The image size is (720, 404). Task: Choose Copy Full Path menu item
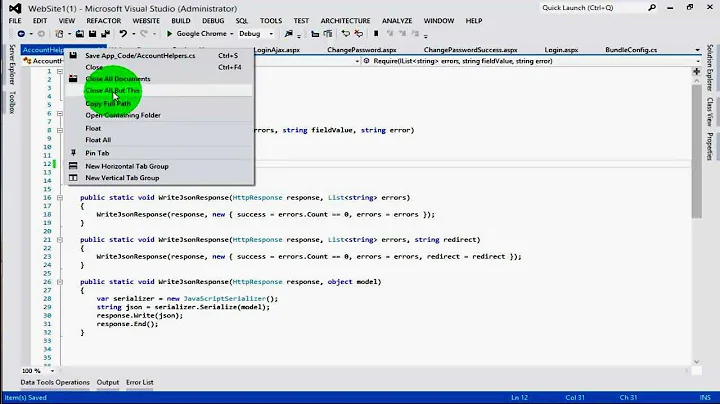pyautogui.click(x=159, y=103)
